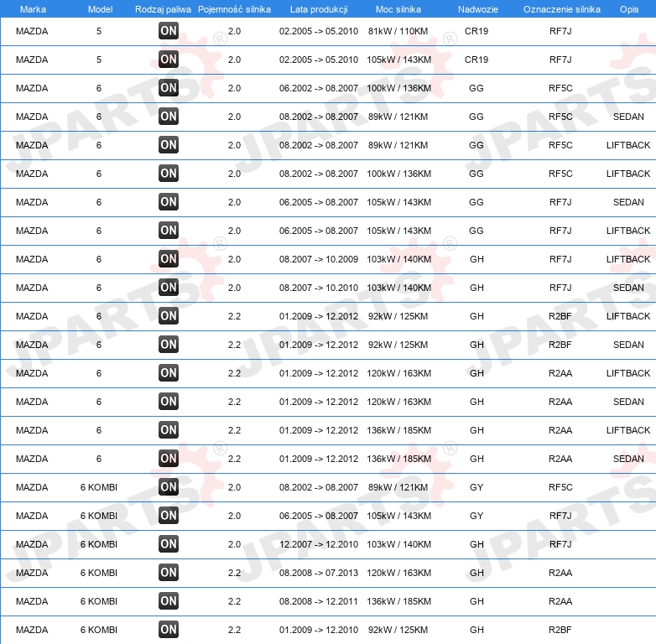
Task: Click the Nadwozie column header
Action: 478,9
